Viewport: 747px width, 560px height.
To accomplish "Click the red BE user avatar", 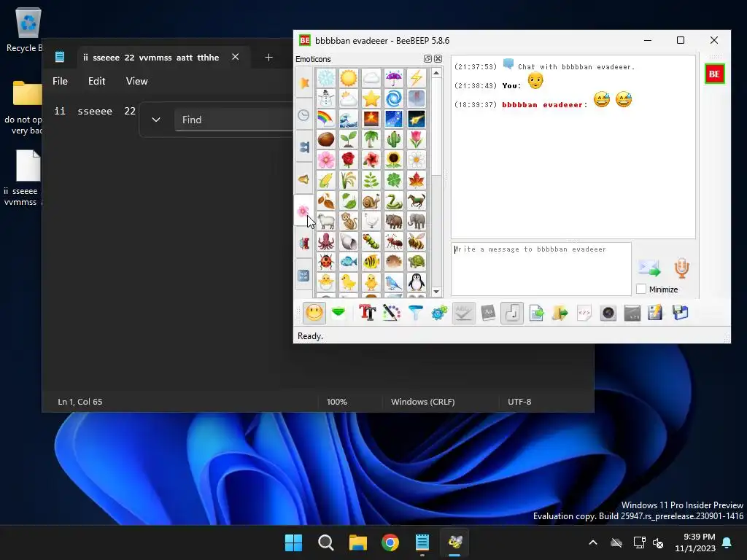I will pyautogui.click(x=714, y=74).
